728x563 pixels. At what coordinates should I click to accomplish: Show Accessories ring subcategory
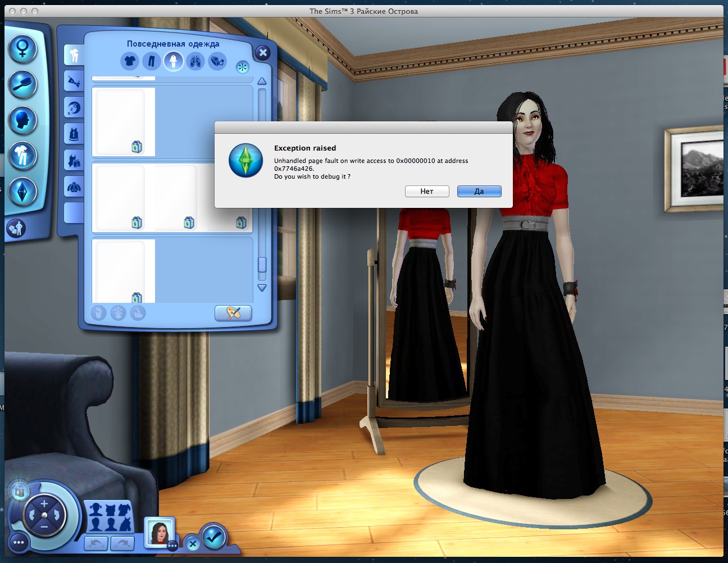[217, 61]
